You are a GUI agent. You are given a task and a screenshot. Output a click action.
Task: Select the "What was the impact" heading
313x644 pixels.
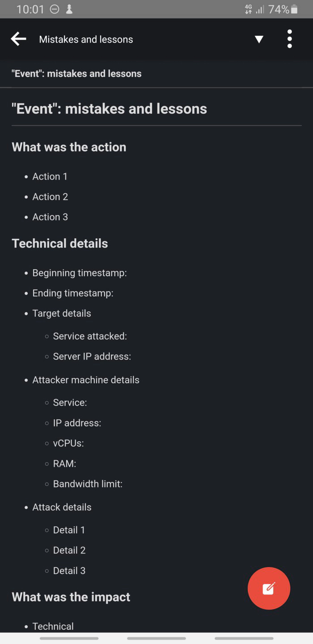pyautogui.click(x=71, y=597)
